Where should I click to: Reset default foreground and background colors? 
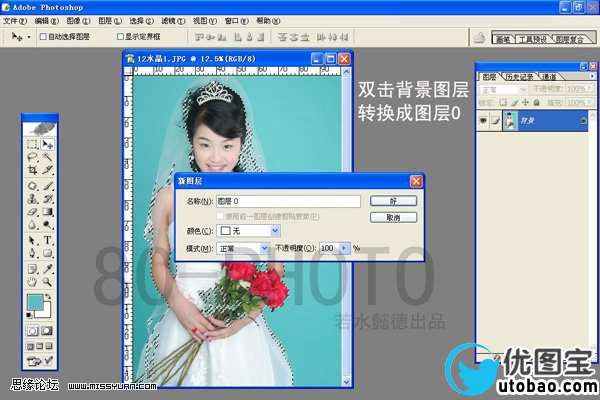click(29, 315)
